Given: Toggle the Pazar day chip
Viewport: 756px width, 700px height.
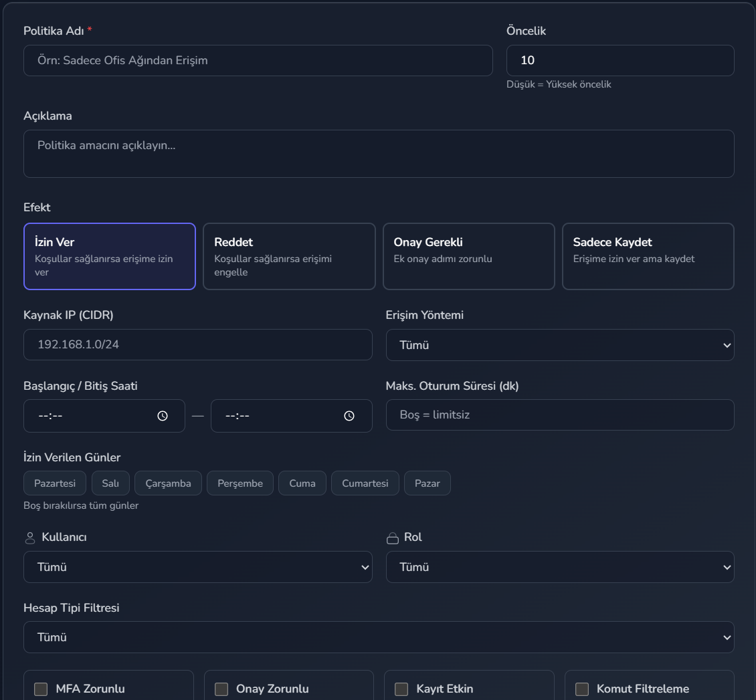Looking at the screenshot, I should point(428,483).
